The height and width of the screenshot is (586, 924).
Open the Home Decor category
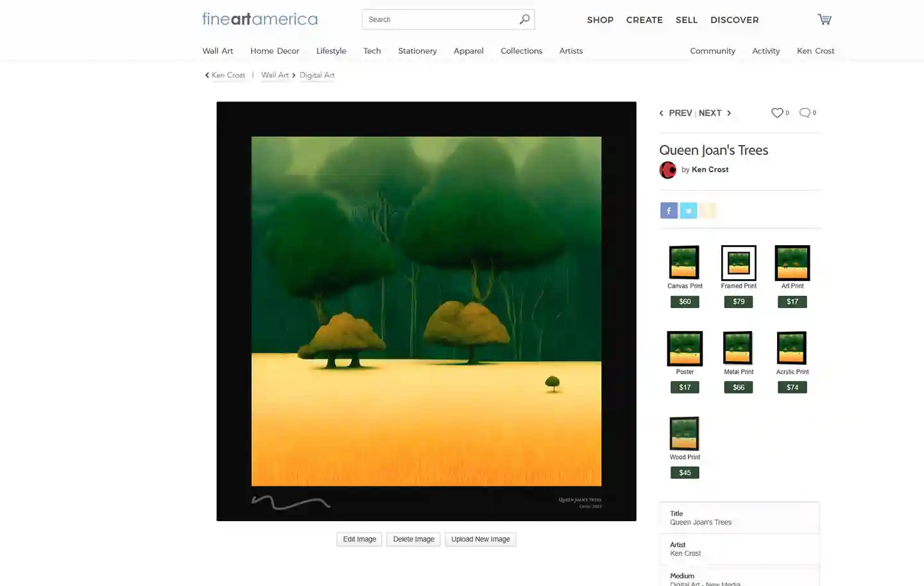tap(275, 51)
